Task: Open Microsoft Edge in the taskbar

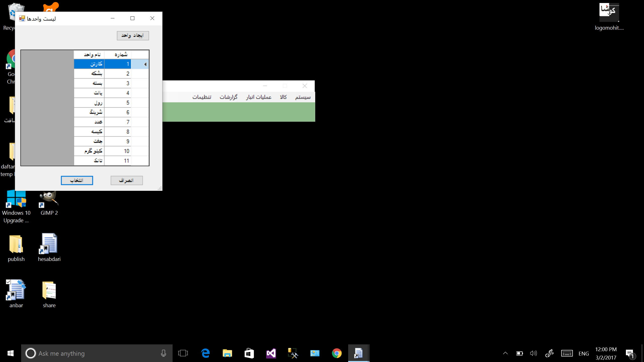Action: (x=206, y=353)
